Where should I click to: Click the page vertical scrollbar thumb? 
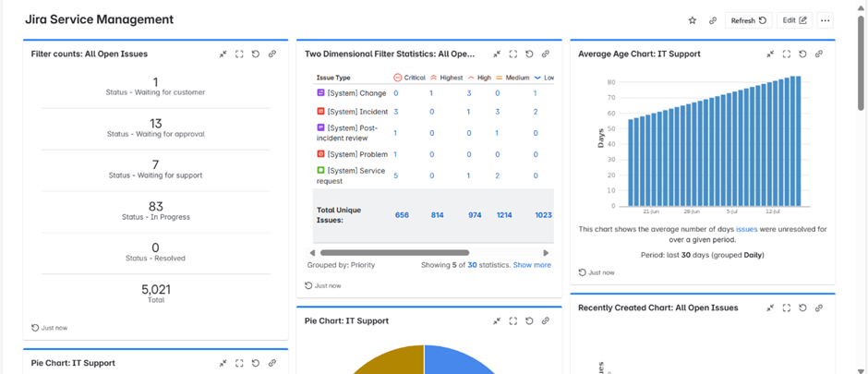pyautogui.click(x=861, y=62)
